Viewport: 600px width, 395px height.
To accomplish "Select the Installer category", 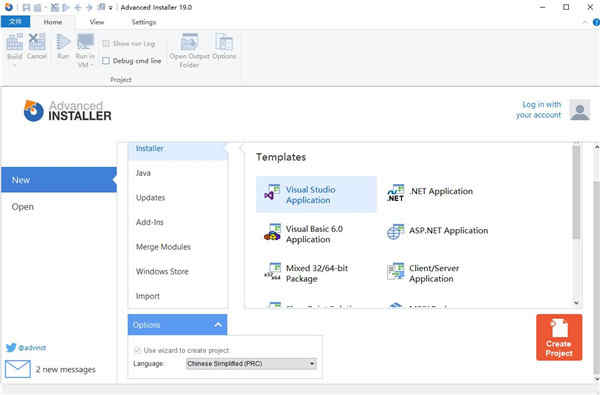I will [x=178, y=149].
